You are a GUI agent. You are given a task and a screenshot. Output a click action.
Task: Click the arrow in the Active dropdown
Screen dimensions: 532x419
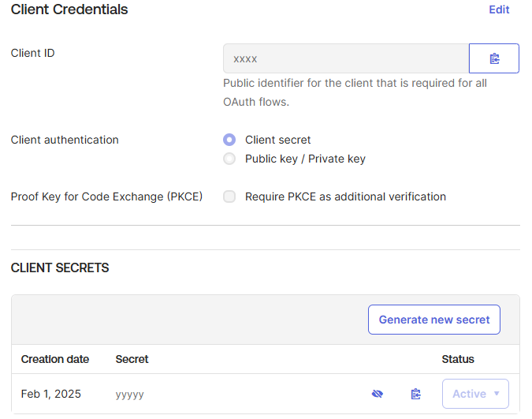[497, 394]
